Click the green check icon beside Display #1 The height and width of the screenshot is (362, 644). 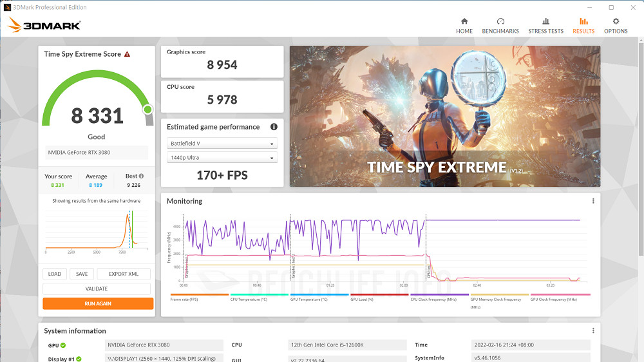point(79,359)
